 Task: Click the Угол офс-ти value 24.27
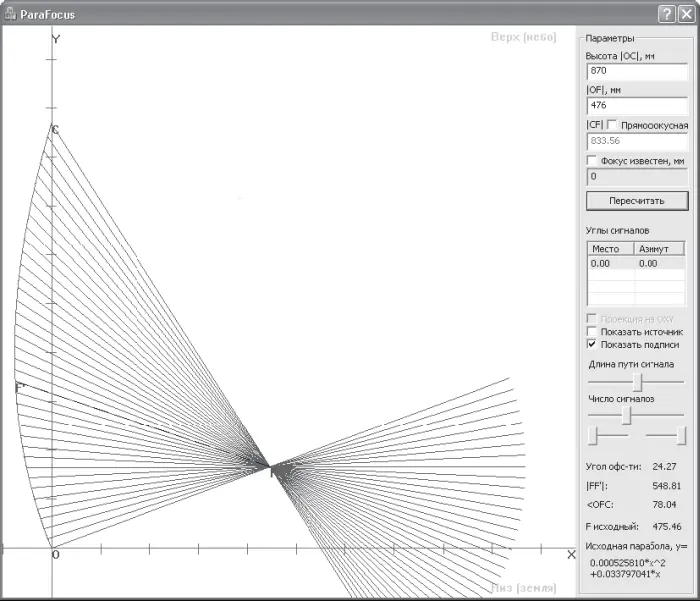(664, 467)
